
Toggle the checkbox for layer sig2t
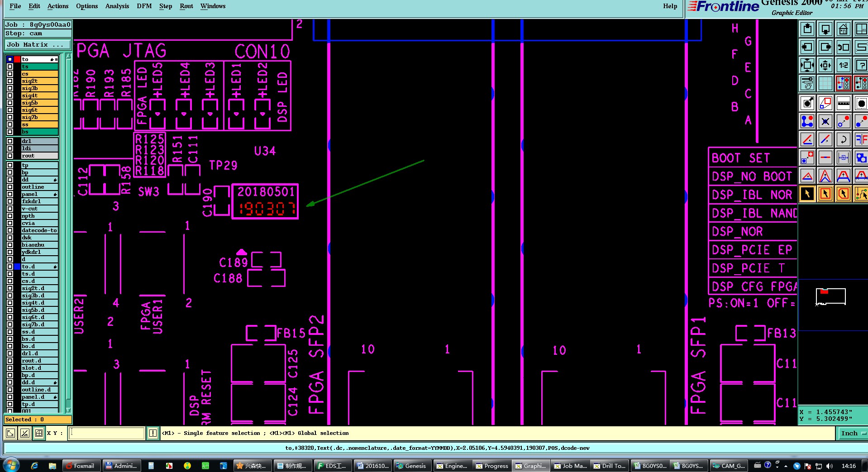click(x=10, y=81)
